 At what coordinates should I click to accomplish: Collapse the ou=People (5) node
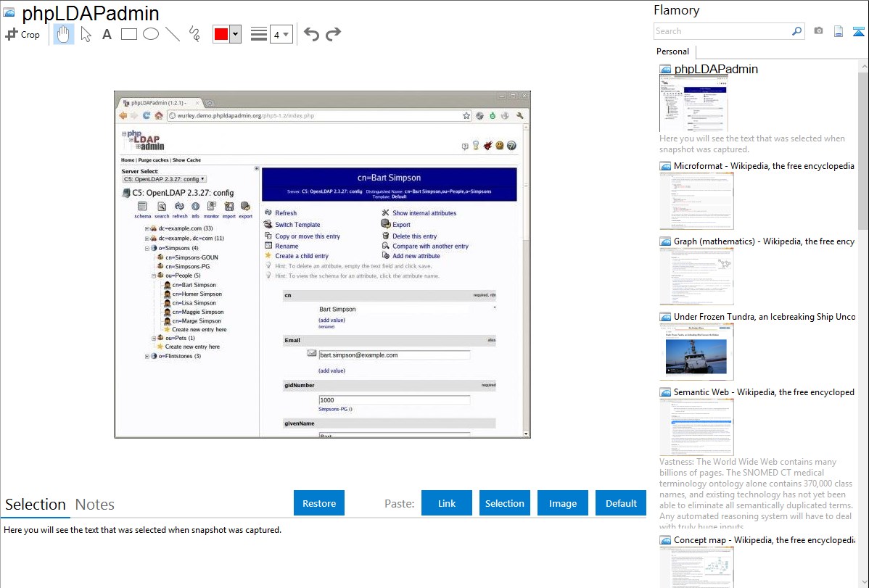click(x=154, y=276)
